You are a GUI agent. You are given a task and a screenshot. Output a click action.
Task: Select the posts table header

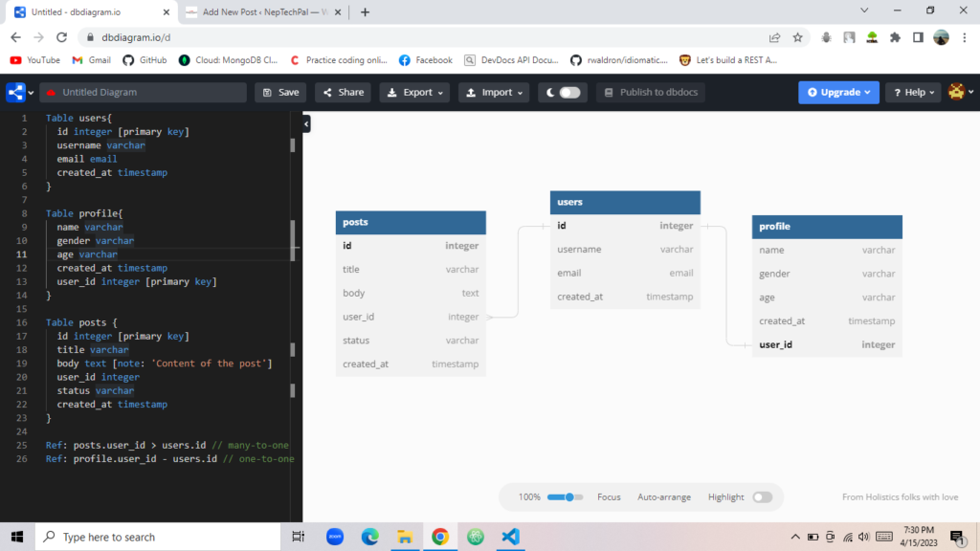411,222
